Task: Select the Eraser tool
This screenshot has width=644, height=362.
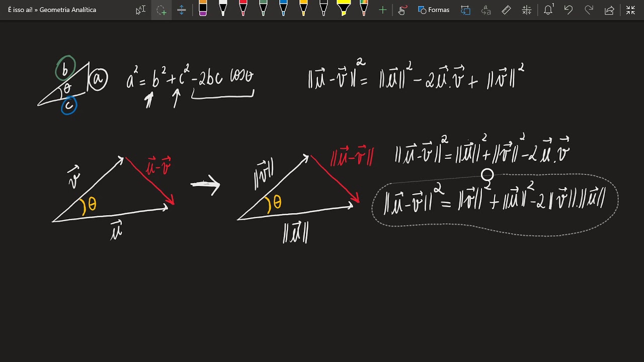Action: (x=203, y=9)
